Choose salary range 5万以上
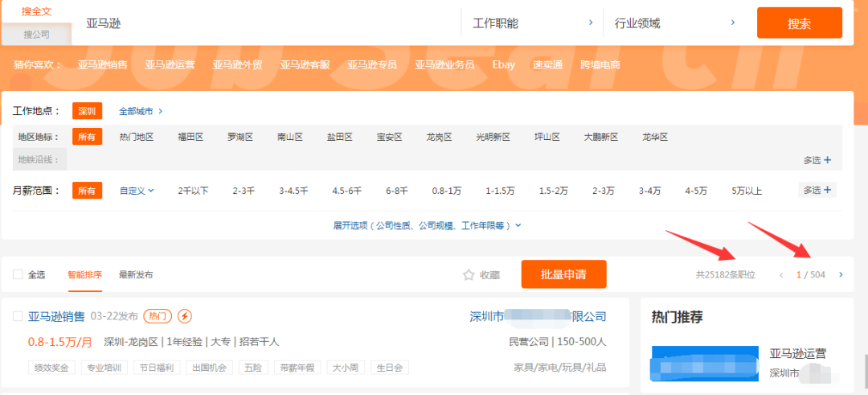The image size is (868, 395). tap(747, 191)
